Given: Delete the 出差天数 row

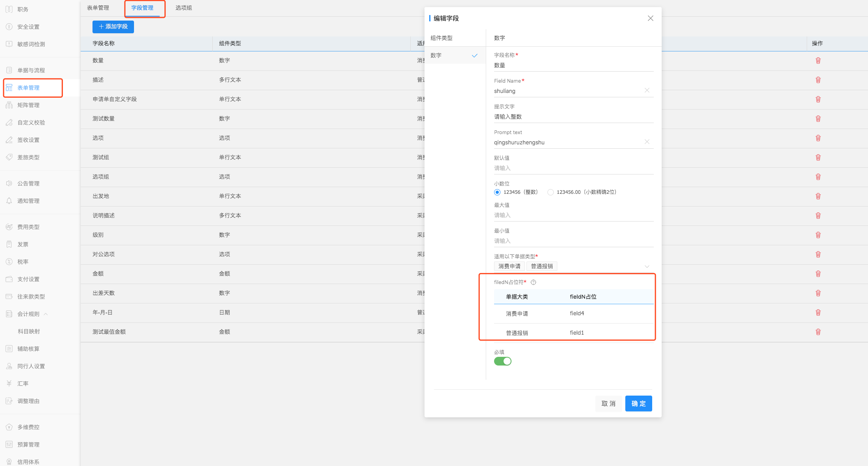Looking at the screenshot, I should pyautogui.click(x=818, y=293).
